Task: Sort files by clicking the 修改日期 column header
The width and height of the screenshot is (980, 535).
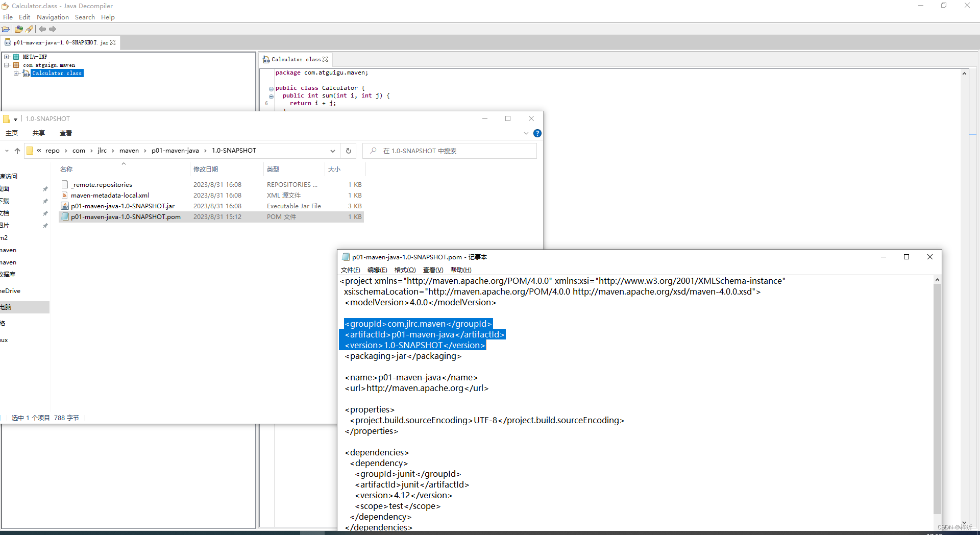Action: pyautogui.click(x=206, y=168)
